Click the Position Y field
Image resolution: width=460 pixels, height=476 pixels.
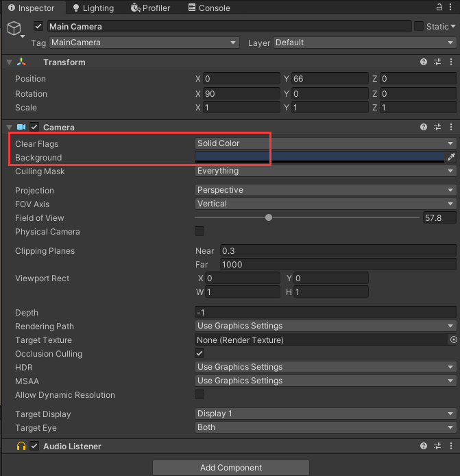(330, 79)
